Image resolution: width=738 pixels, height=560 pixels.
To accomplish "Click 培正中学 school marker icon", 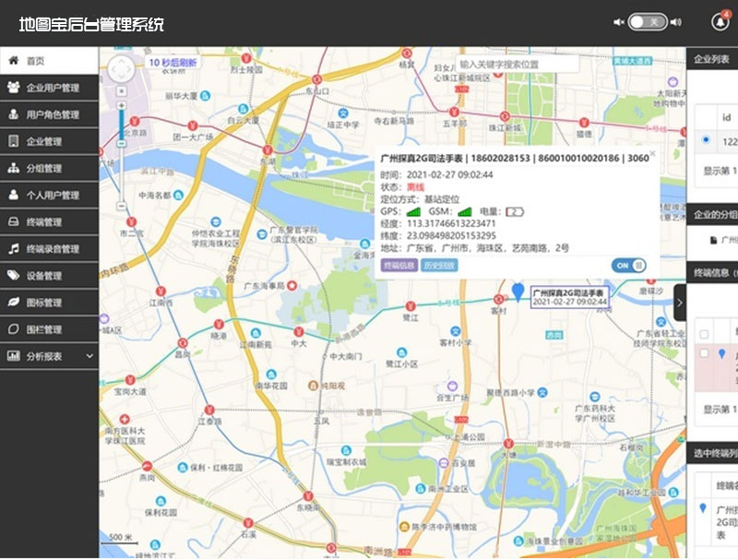I will 343,113.
